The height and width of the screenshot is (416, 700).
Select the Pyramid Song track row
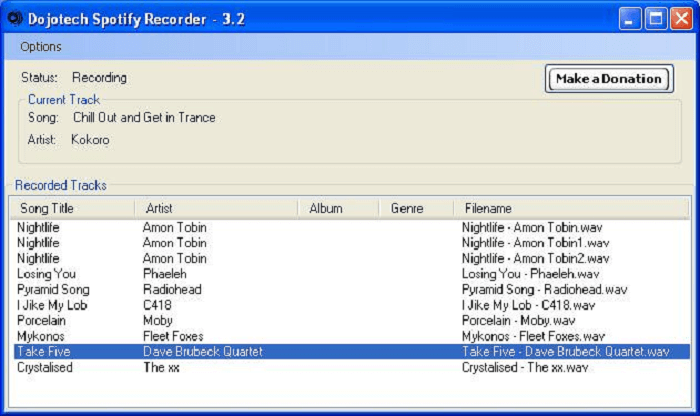351,290
